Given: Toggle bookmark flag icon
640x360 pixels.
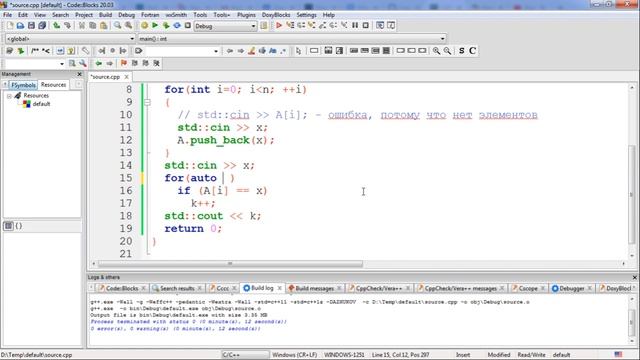Looking at the screenshot, I should point(124,63).
